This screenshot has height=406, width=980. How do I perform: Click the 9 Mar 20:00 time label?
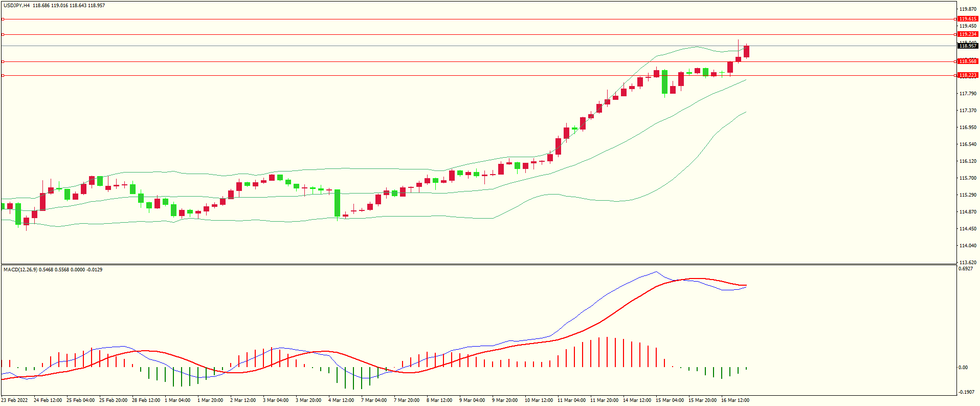[x=505, y=400]
